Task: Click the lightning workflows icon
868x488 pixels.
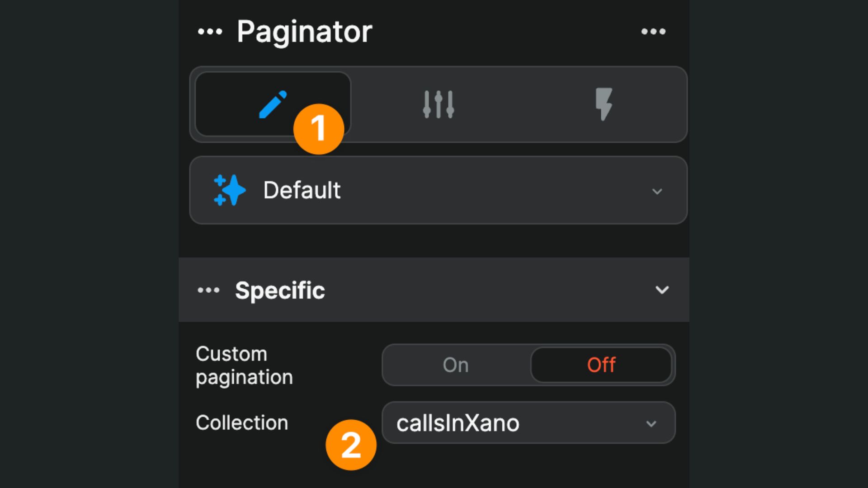Action: (604, 104)
